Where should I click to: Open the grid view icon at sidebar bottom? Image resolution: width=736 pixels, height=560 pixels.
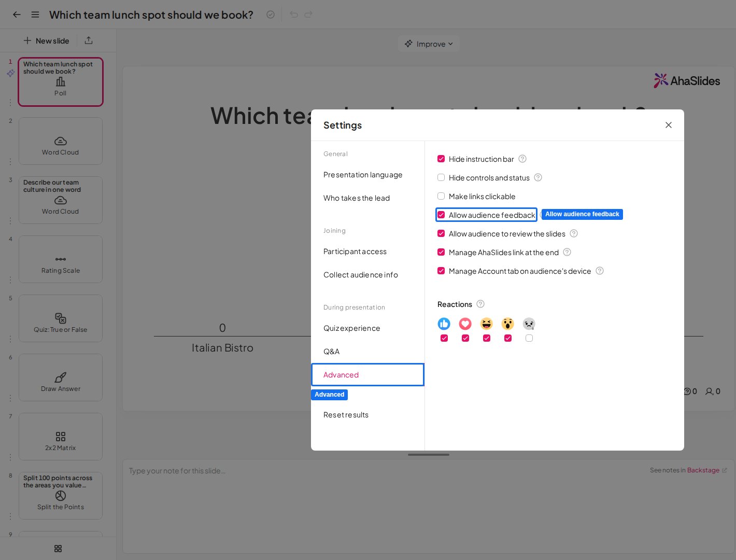tap(58, 549)
